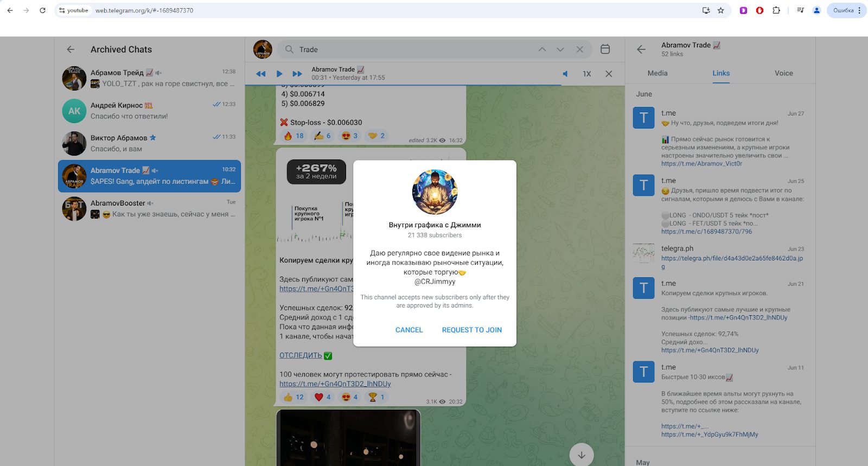The width and height of the screenshot is (868, 466).
Task: Fast forward the voice message player
Action: [297, 74]
